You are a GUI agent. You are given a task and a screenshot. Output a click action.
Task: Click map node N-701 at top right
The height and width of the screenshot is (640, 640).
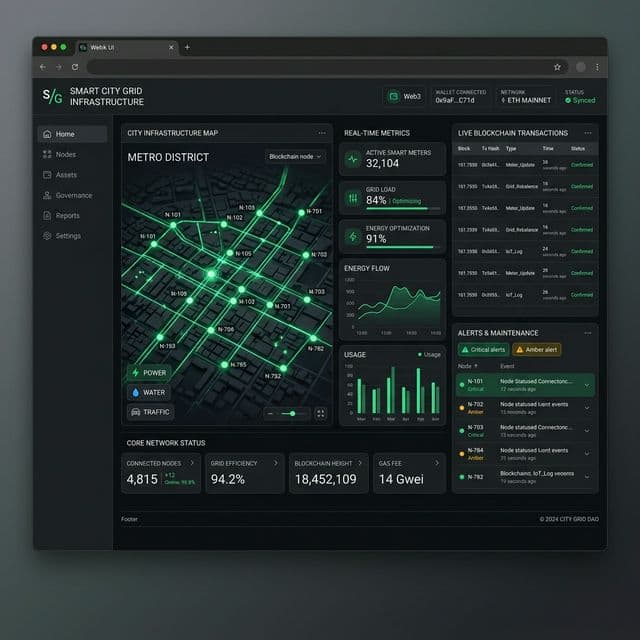302,212
